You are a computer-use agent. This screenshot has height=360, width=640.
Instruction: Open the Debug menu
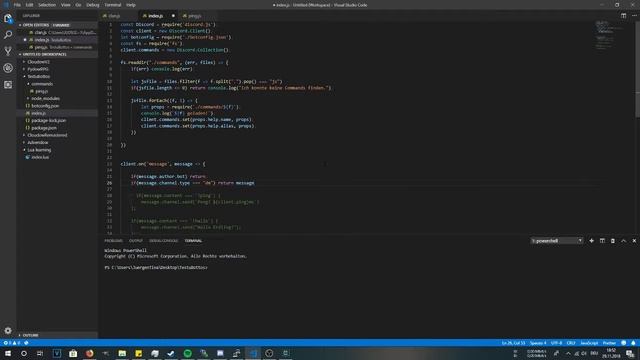coord(93,5)
